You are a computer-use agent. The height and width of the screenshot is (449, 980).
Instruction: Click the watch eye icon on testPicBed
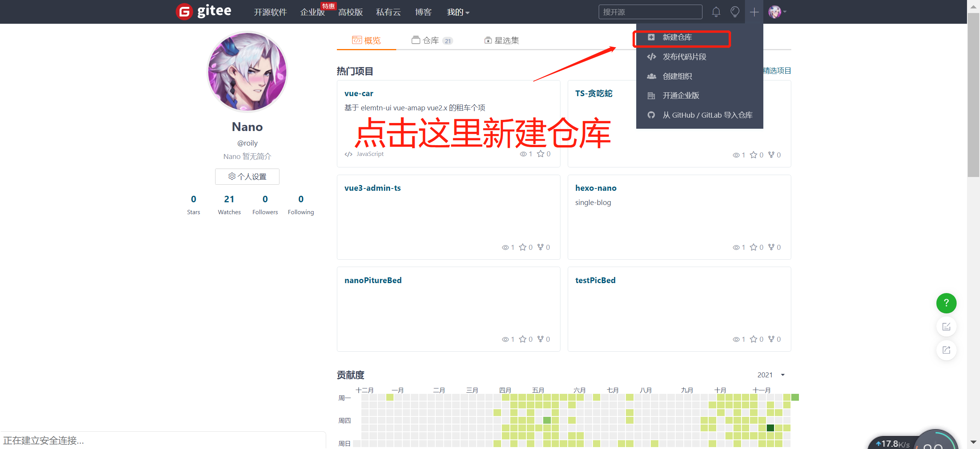(736, 339)
